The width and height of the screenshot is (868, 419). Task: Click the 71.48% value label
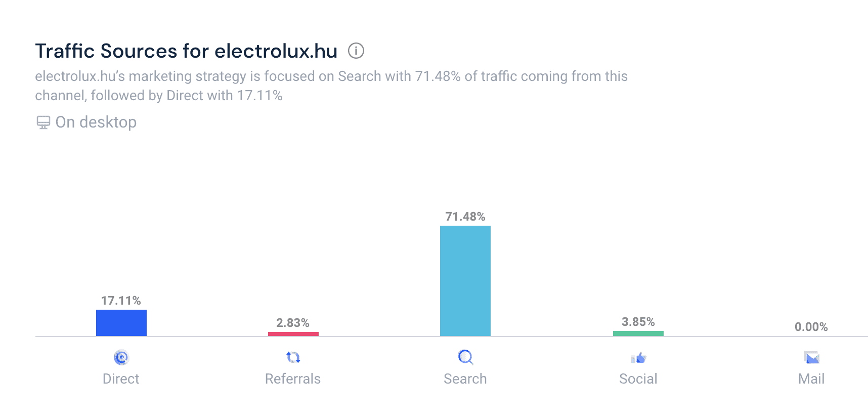point(465,217)
